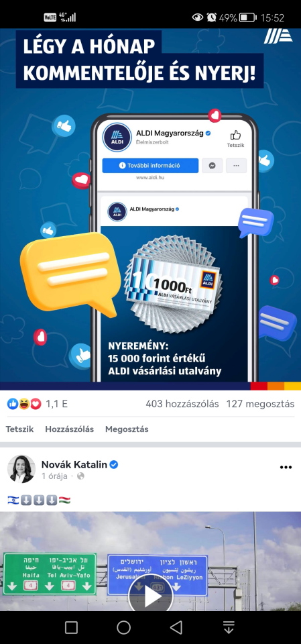View the 127 megosztás shares list
This screenshot has height=644, width=301.
click(260, 404)
